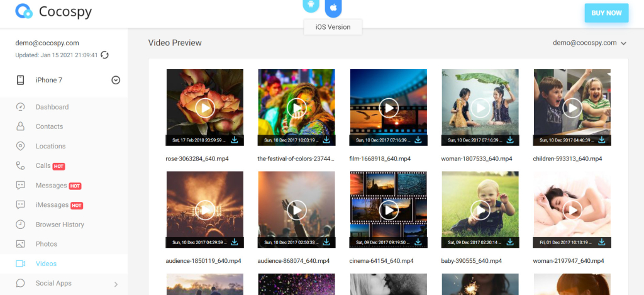Play the film-1668918_640.mp4 video

[389, 108]
